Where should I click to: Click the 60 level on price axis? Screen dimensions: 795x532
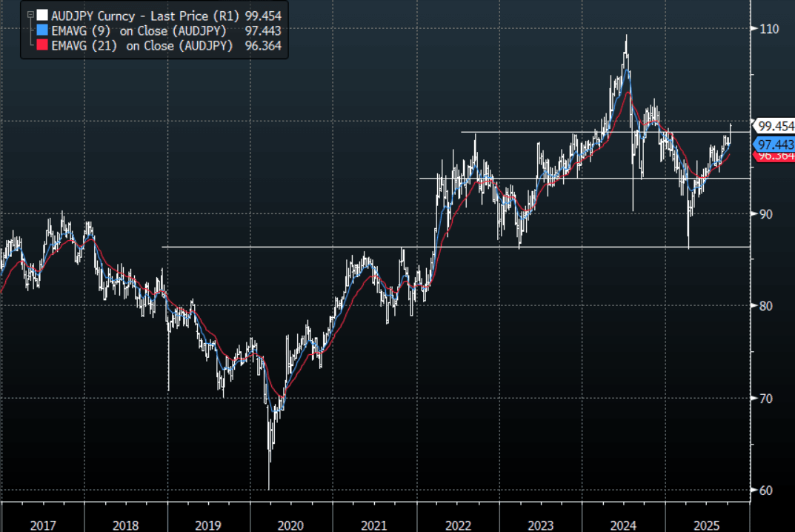click(767, 491)
